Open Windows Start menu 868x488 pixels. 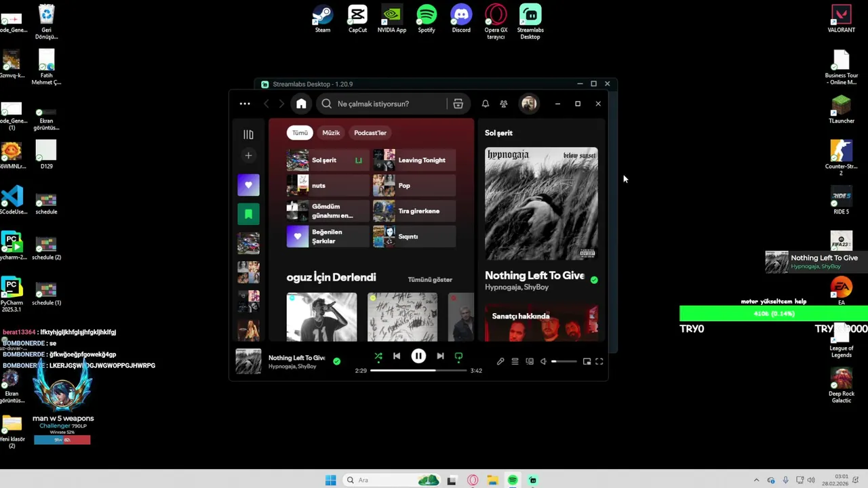coord(330,480)
